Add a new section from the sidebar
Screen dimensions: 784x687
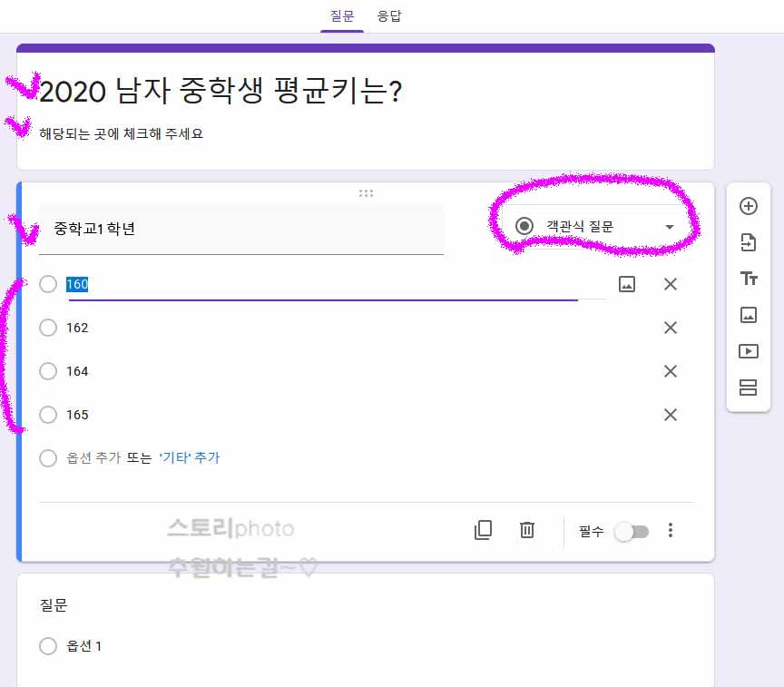coord(748,387)
